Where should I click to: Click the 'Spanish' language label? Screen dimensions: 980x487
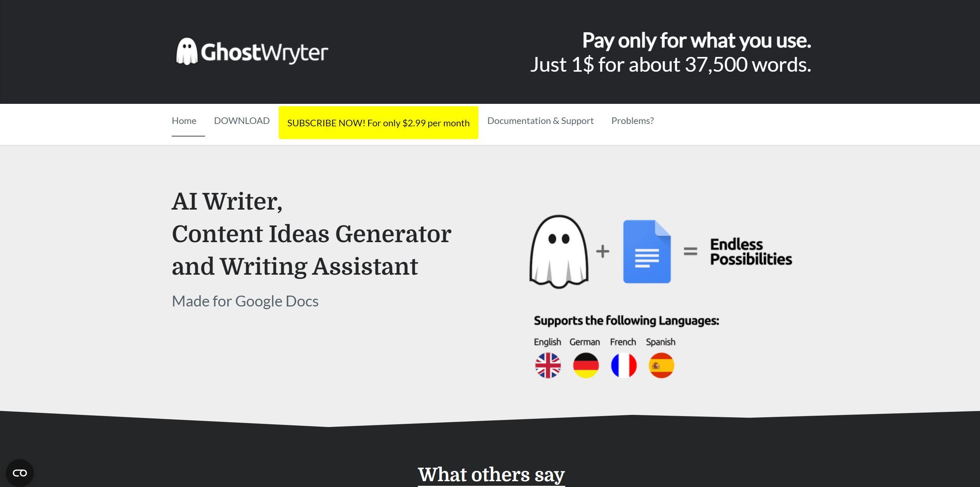(x=661, y=342)
